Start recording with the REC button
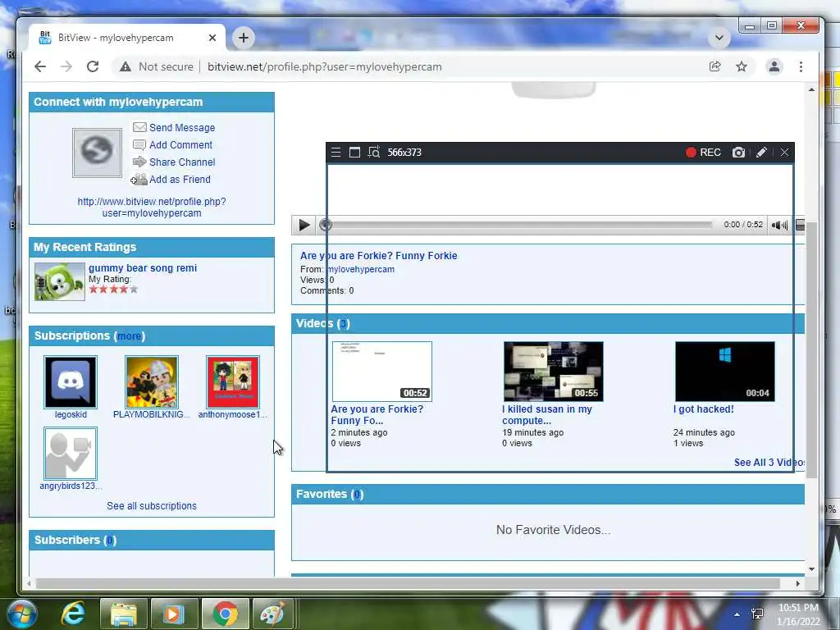Viewport: 840px width, 630px height. point(703,152)
